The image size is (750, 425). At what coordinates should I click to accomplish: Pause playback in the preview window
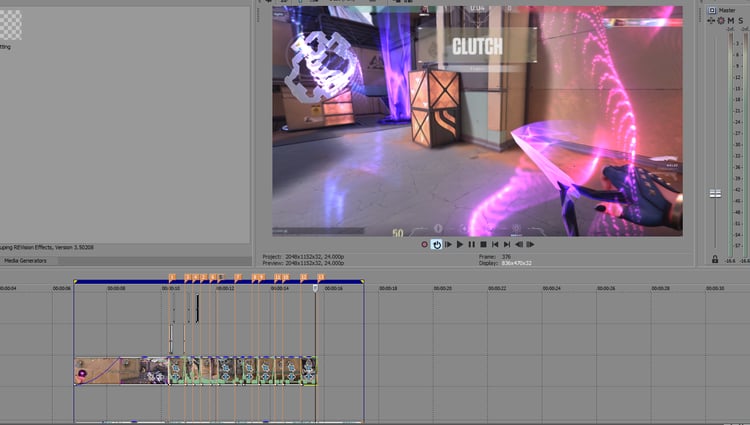click(x=472, y=244)
